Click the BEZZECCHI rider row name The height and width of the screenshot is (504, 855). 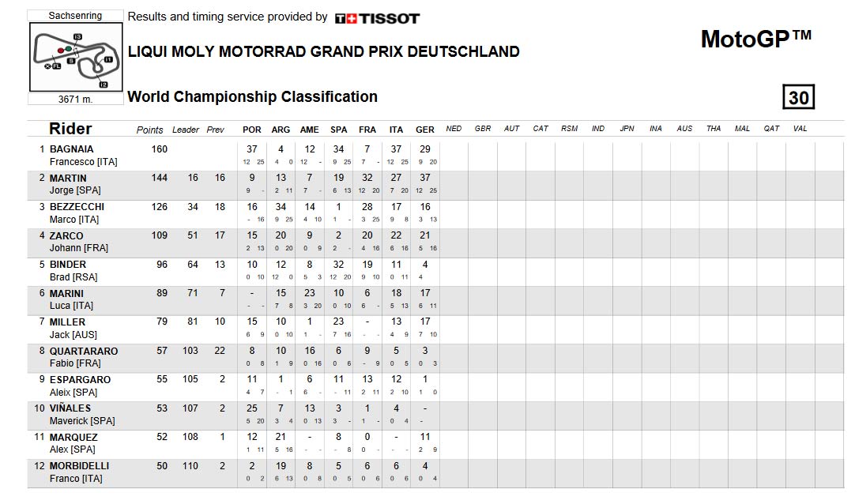tap(77, 207)
